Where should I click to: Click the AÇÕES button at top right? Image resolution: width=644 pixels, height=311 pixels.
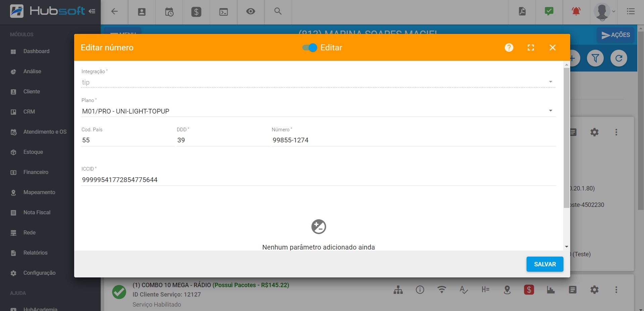pos(615,35)
